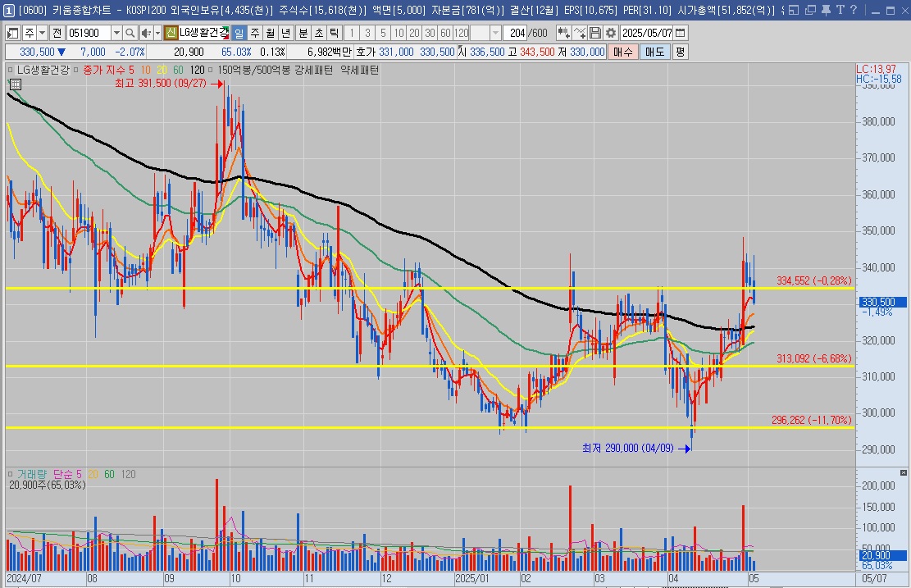Click the window number 1 badge icon
The width and height of the screenshot is (911, 588).
pyautogui.click(x=9, y=11)
